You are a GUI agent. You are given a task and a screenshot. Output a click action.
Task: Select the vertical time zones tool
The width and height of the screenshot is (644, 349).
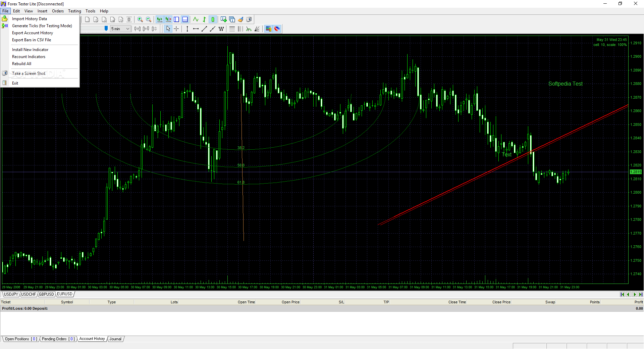(240, 29)
